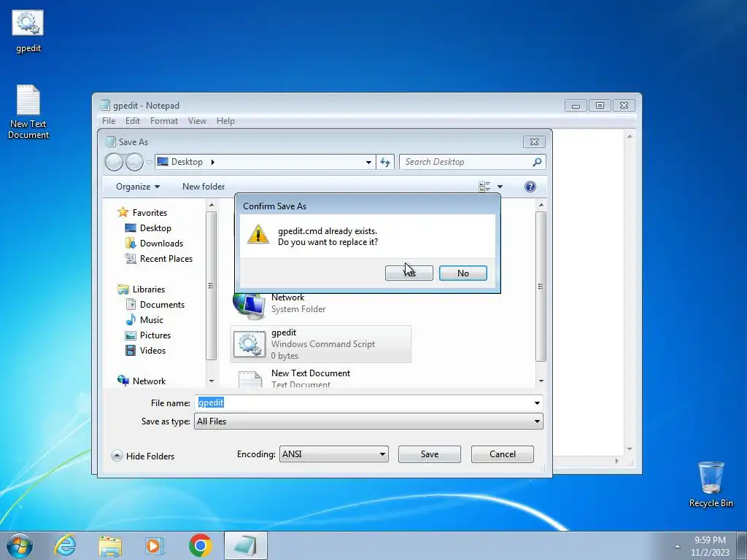
Task: Open Windows Explorer from the taskbar
Action: [x=110, y=545]
